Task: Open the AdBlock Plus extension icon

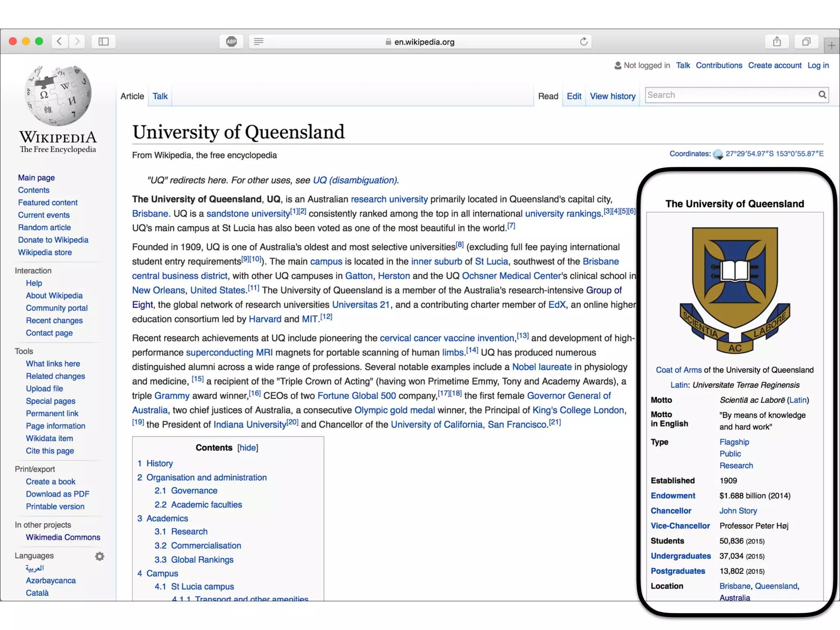Action: coord(231,41)
